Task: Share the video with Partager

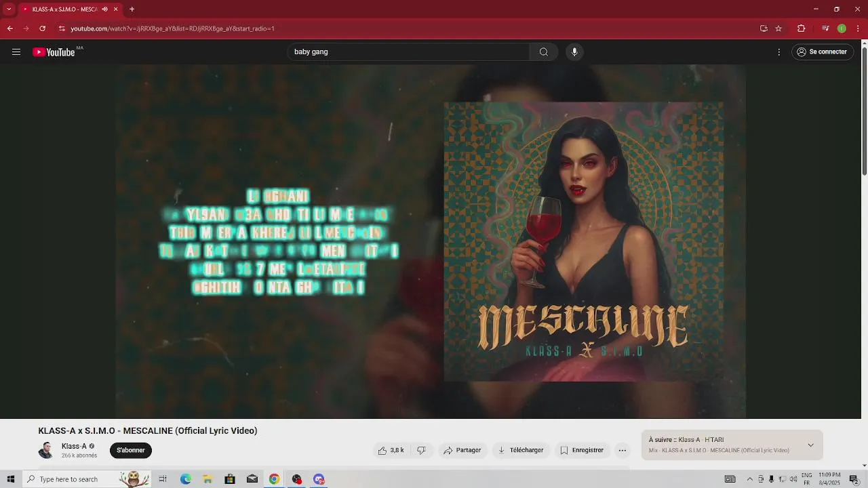Action: 462,450
